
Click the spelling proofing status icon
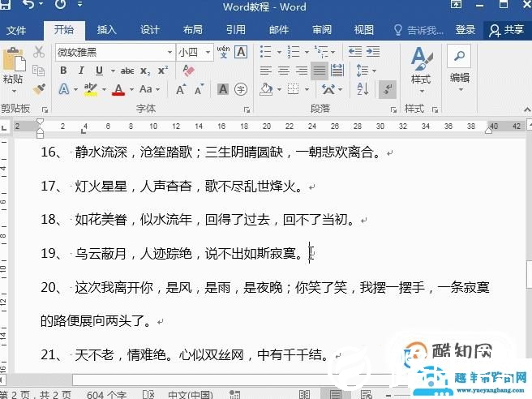148,395
